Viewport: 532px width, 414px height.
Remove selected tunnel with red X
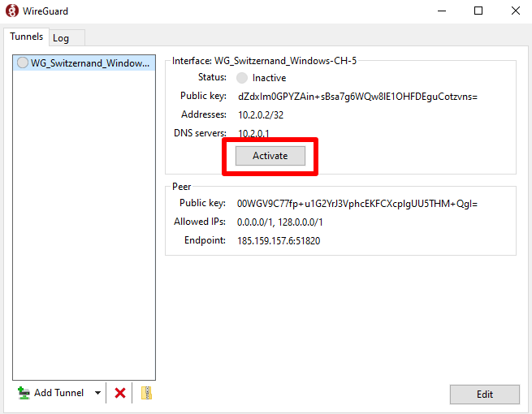pyautogui.click(x=120, y=393)
